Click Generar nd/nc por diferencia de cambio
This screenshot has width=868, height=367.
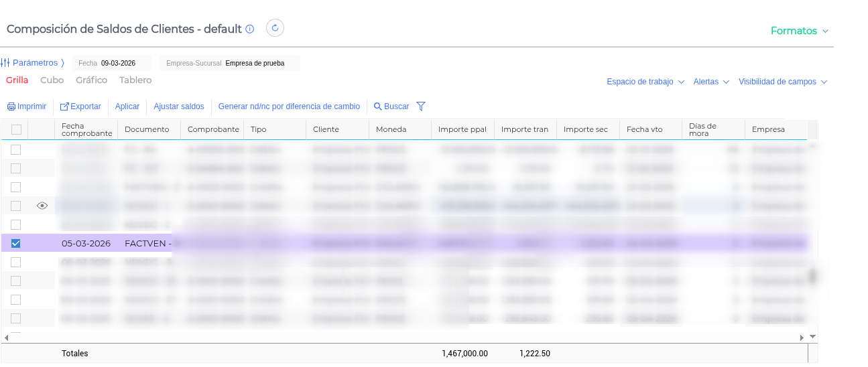[289, 106]
